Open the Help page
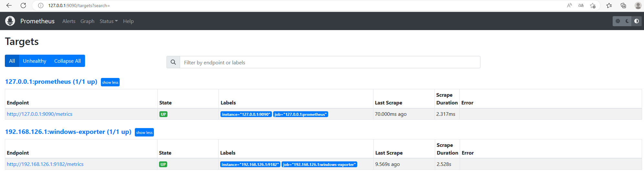 point(128,21)
